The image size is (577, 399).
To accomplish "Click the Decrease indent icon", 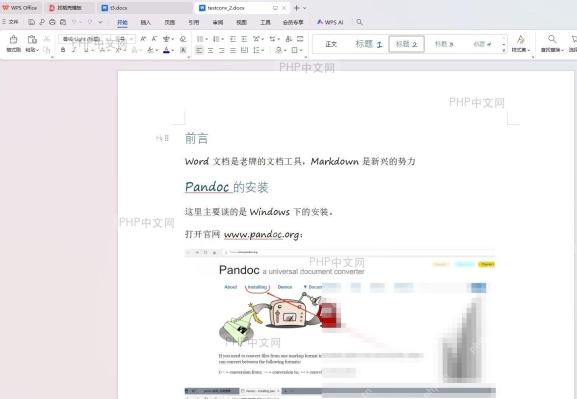I will 233,39.
